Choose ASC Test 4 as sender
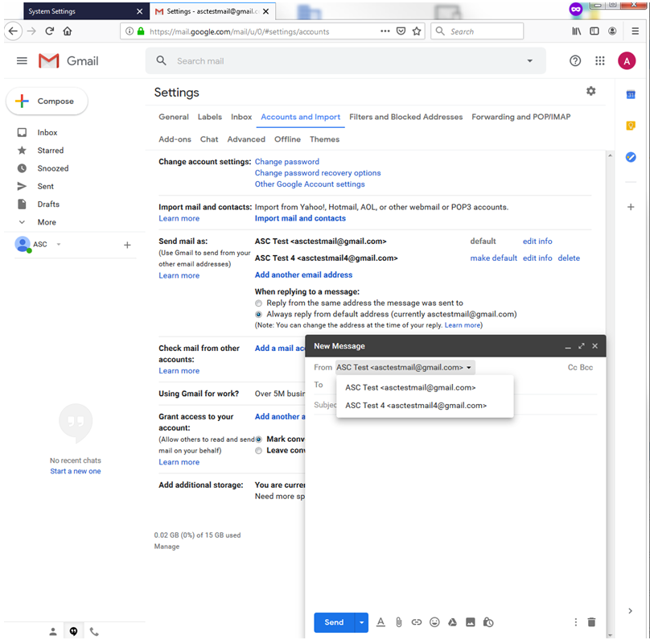The width and height of the screenshot is (650, 644). point(416,406)
